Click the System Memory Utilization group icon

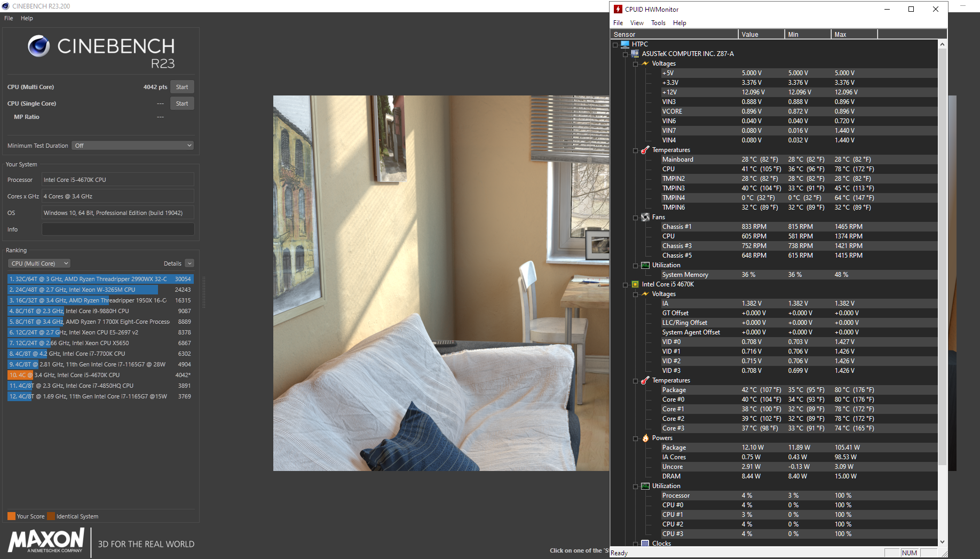(645, 265)
